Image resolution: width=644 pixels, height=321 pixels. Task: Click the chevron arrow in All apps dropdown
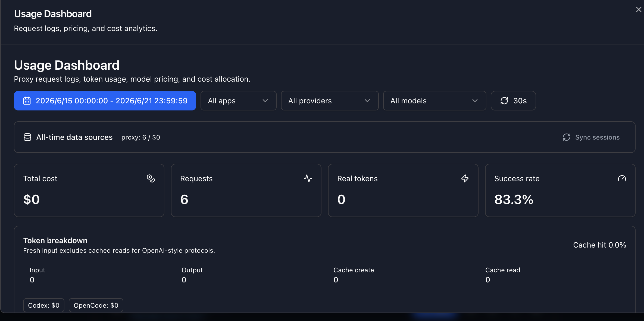[265, 101]
